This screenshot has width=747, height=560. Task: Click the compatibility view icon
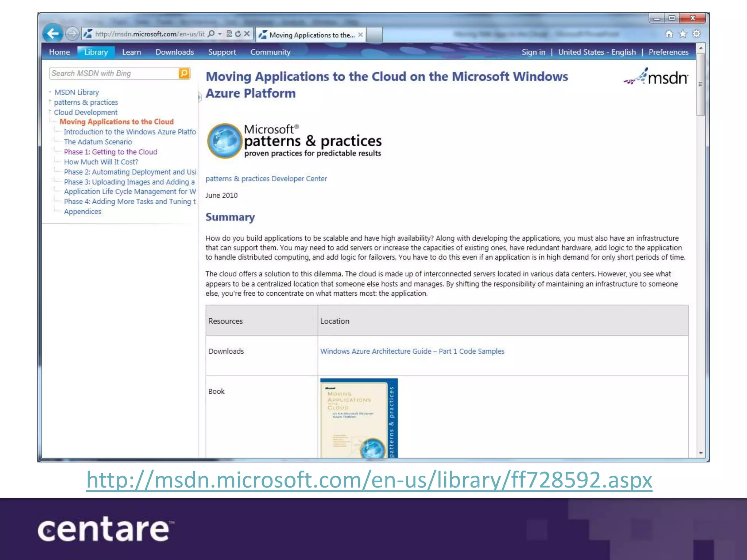229,34
